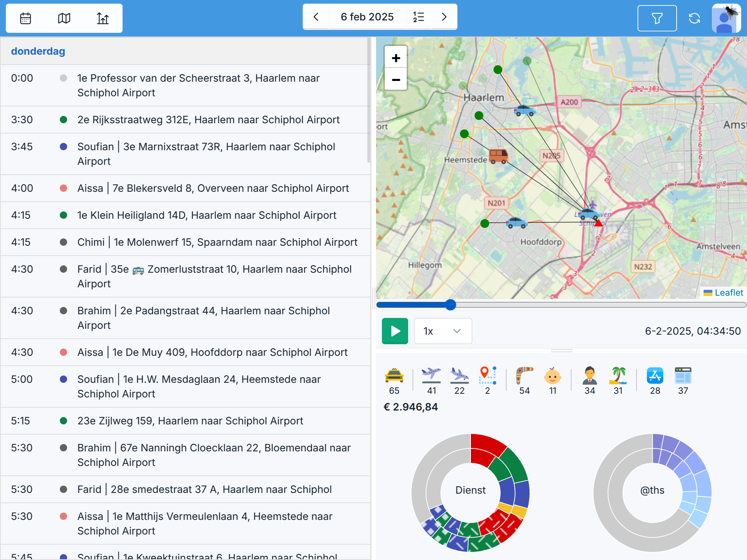Click the timeline slider handle
This screenshot has width=747, height=560.
click(x=451, y=305)
